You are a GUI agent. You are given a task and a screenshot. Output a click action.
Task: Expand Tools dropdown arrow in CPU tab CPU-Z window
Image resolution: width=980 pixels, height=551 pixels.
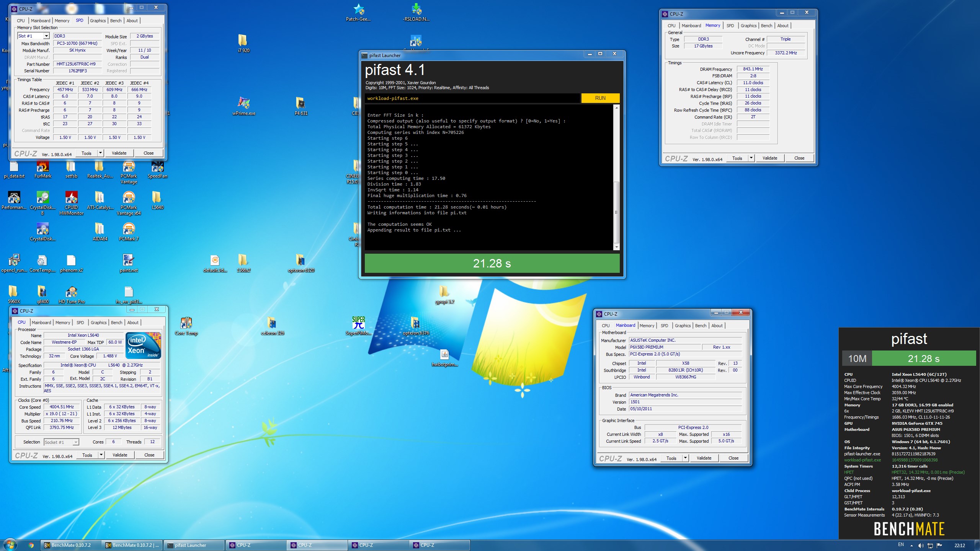click(101, 455)
